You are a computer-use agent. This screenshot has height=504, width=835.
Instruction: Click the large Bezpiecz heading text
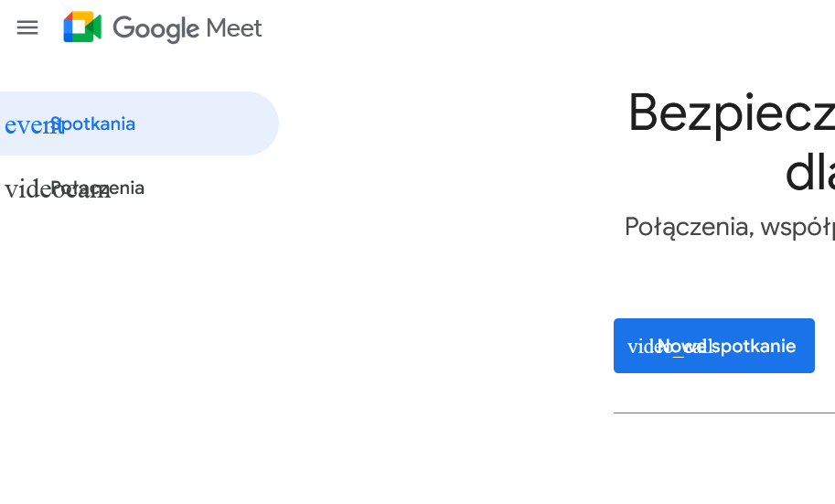730,113
